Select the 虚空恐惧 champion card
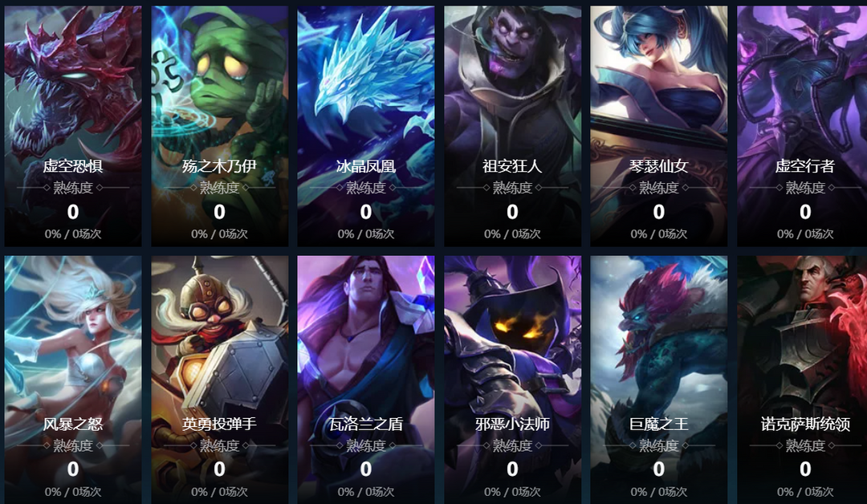Viewport: 867px width, 504px height. pos(73,126)
